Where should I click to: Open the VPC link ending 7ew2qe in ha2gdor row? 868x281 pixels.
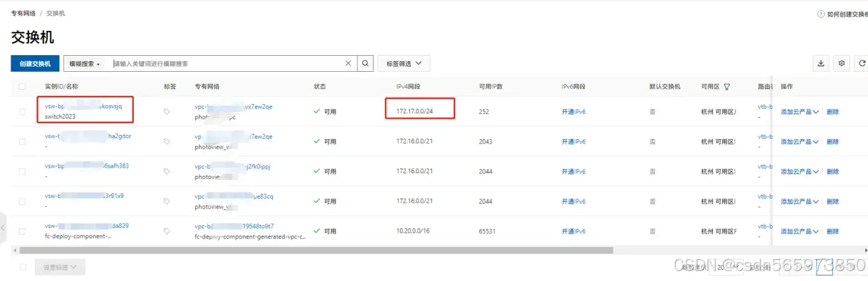234,136
